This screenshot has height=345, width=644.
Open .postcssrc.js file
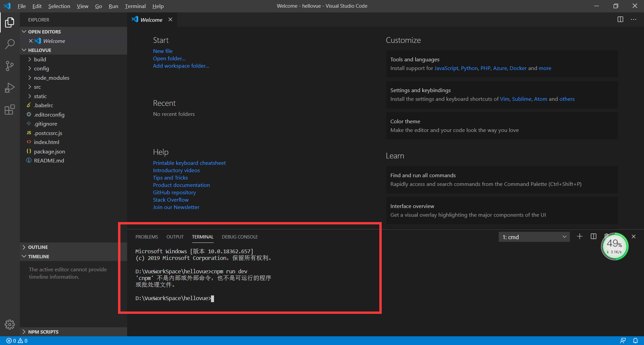pyautogui.click(x=73, y=133)
